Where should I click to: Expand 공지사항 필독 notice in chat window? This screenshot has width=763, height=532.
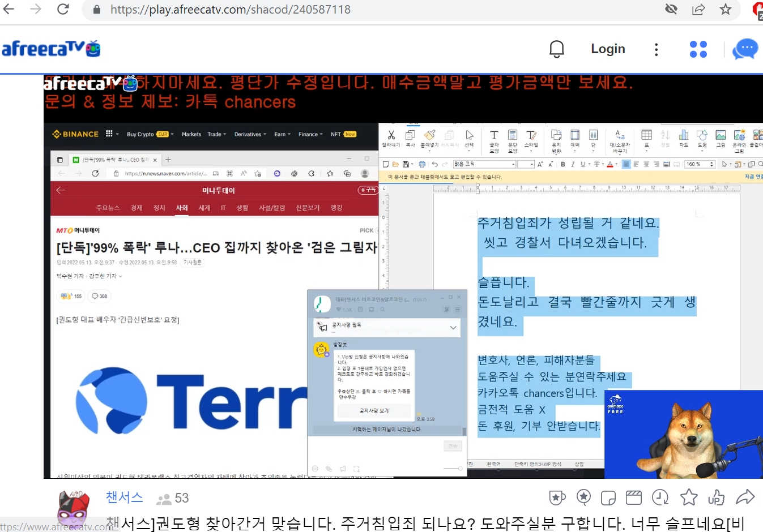coord(453,327)
